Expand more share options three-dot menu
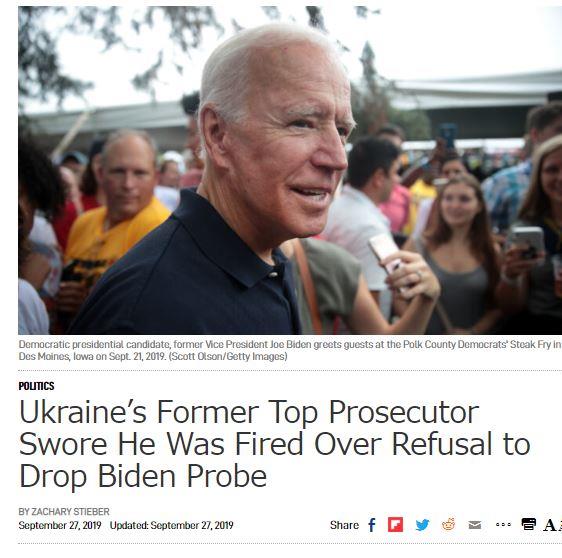562x558 pixels. click(x=503, y=525)
